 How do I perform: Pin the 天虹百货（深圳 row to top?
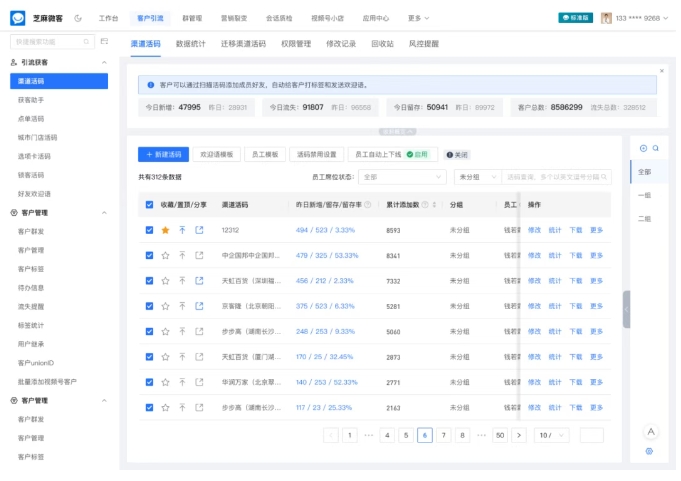(x=182, y=281)
